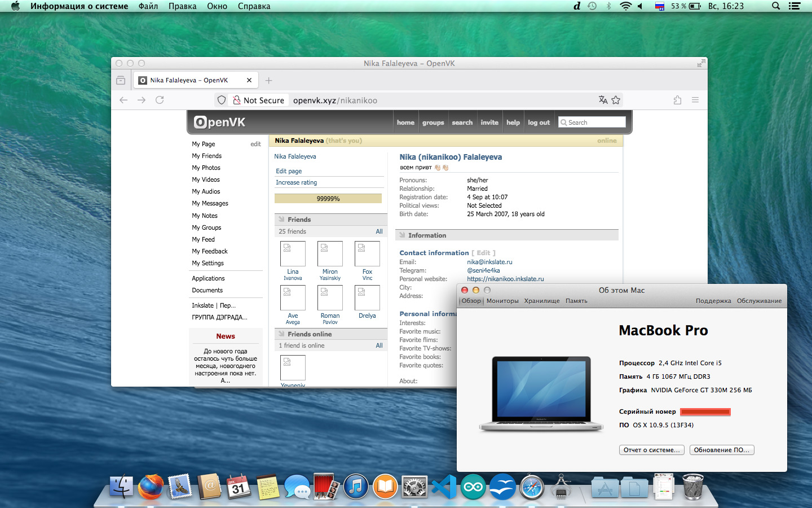The image size is (812, 508).
Task: Switch to the Мониторы tab
Action: (x=502, y=301)
